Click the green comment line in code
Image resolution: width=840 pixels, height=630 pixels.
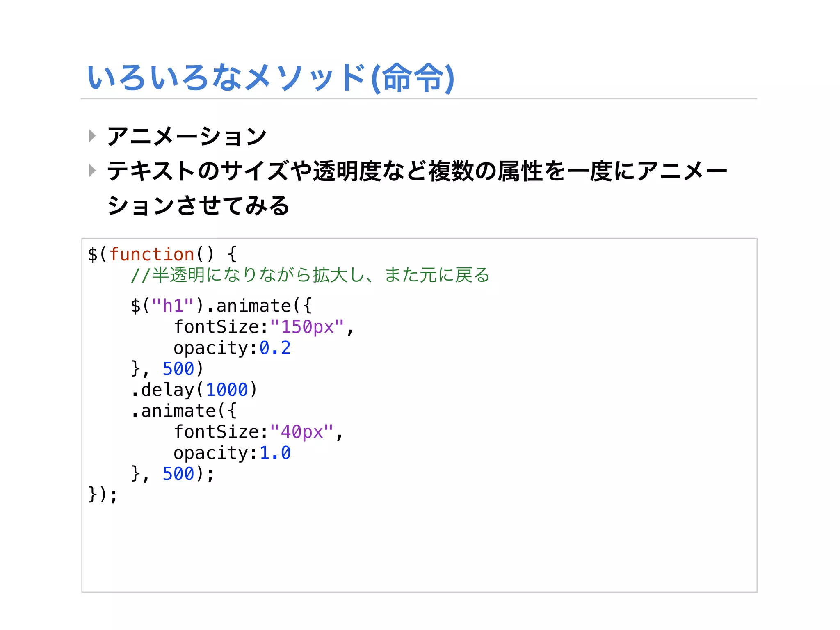point(310,275)
